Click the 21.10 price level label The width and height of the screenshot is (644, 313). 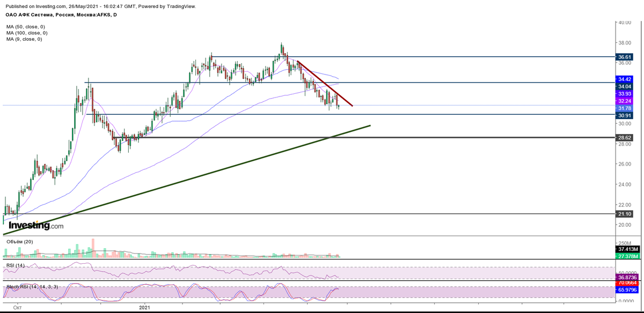(625, 214)
